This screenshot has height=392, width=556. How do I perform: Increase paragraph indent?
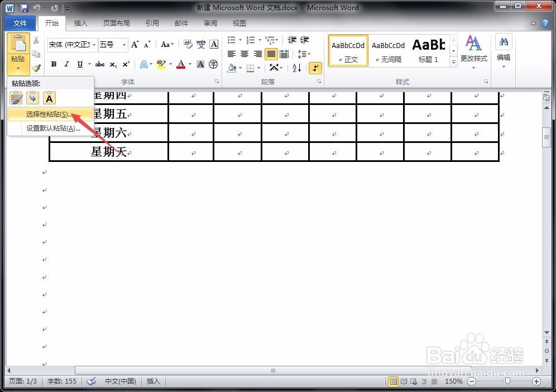pyautogui.click(x=305, y=40)
